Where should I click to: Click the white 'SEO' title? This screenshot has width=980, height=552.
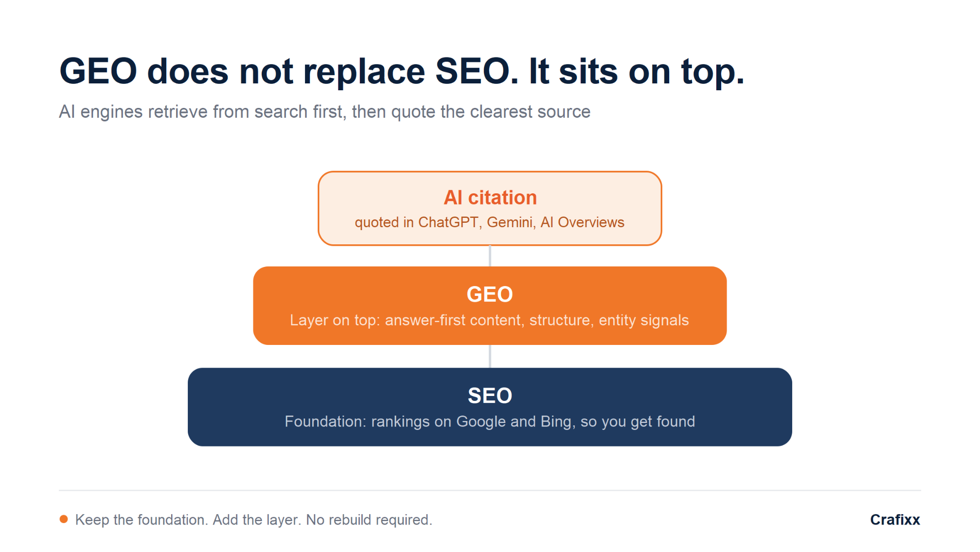490,395
